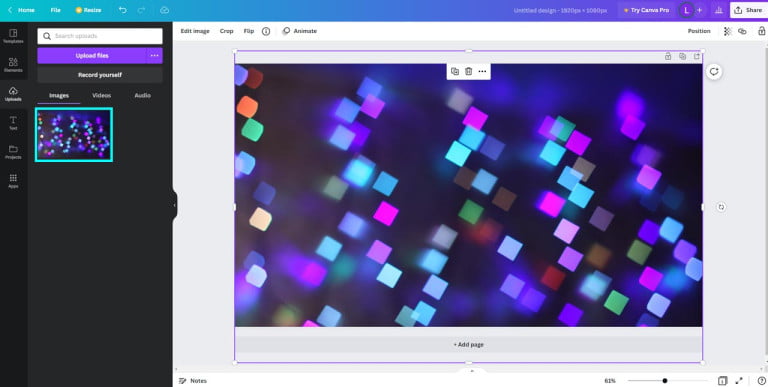Open the L account avatar

point(686,10)
